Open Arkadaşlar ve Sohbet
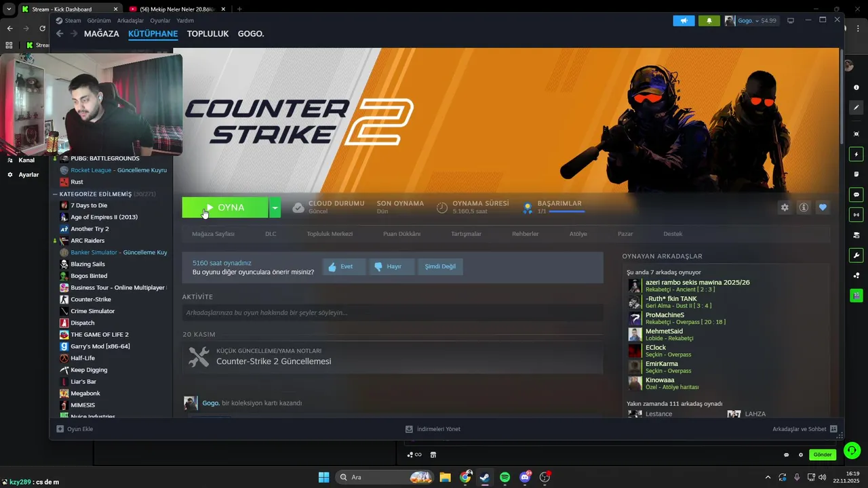Image resolution: width=868 pixels, height=488 pixels. 804,429
